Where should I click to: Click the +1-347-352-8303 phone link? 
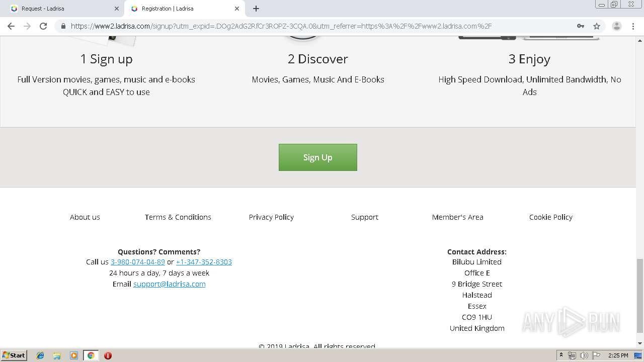(204, 262)
